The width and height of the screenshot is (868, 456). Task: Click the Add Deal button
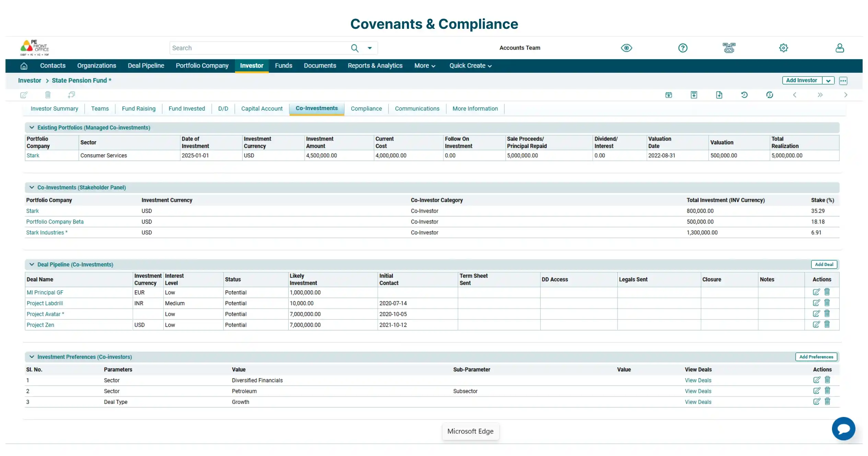[824, 264]
